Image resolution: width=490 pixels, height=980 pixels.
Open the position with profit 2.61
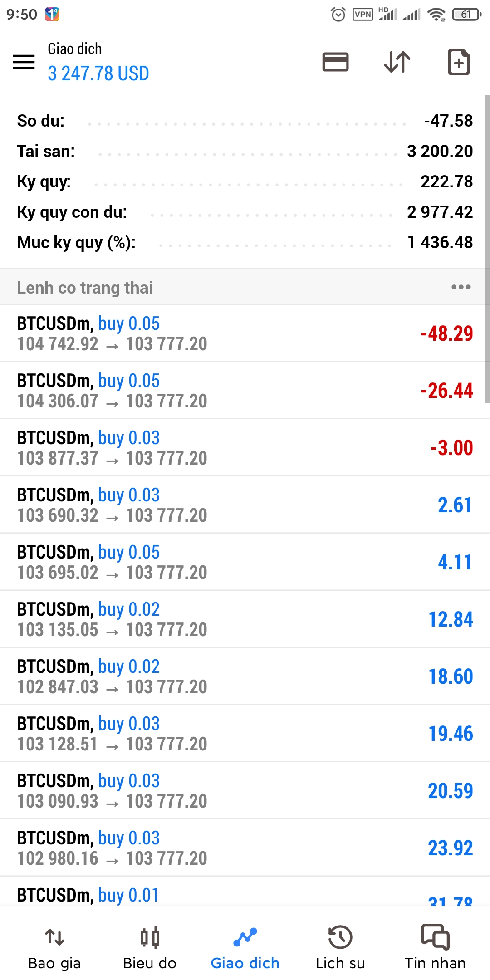pyautogui.click(x=245, y=505)
